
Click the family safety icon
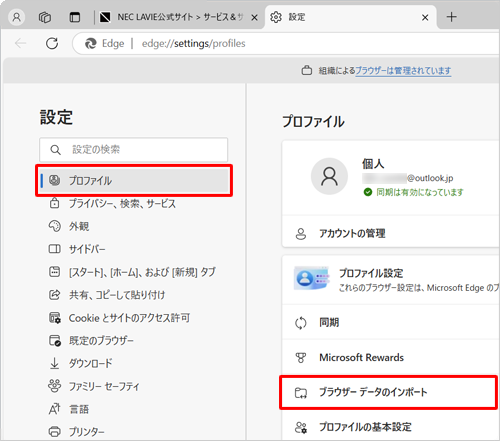tap(55, 386)
